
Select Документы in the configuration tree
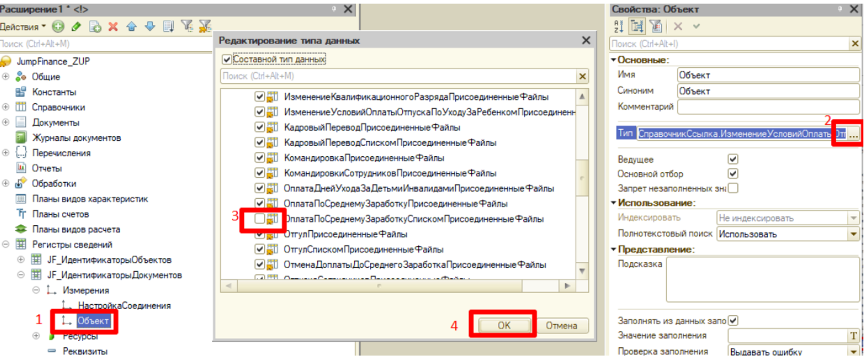(56, 122)
